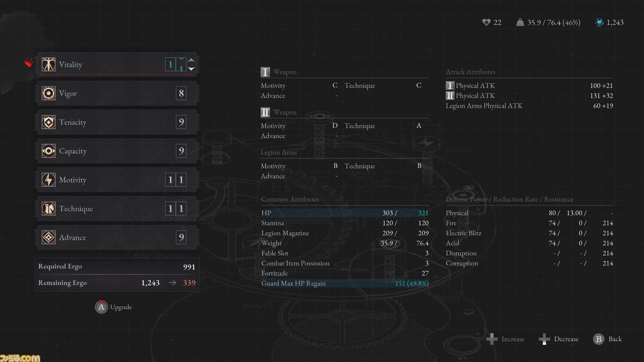Click the new HP value 321
644x362 pixels.
pos(423,213)
